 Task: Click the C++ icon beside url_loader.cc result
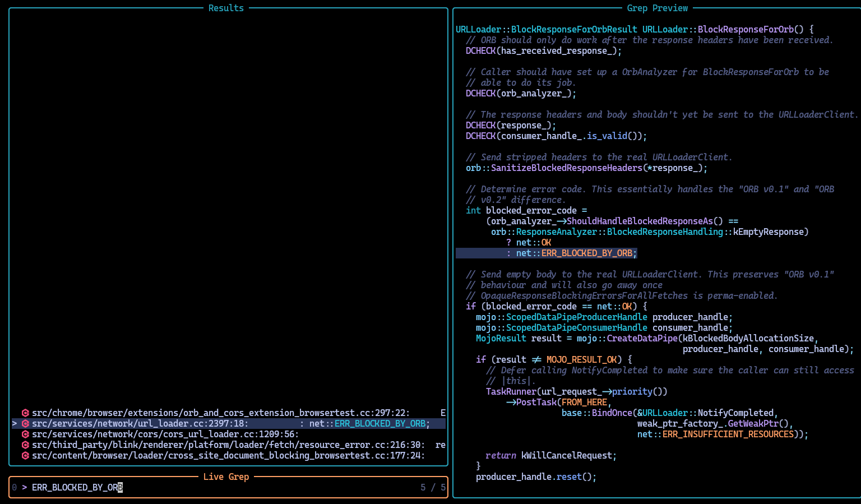pos(25,423)
